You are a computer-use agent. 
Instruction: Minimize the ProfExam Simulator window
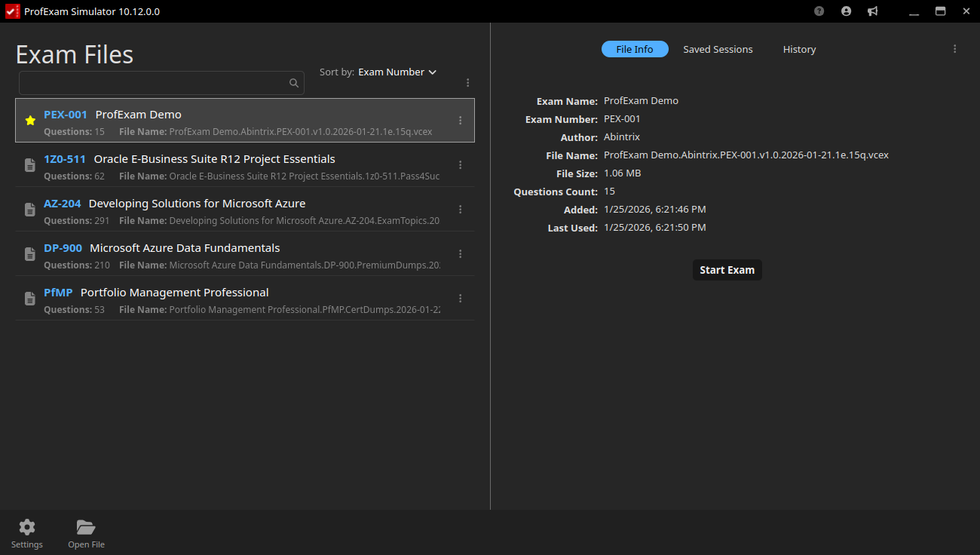click(914, 11)
